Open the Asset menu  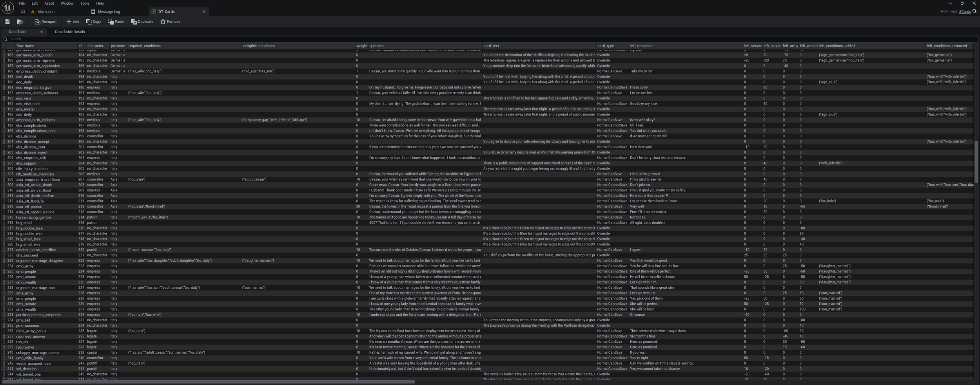pyautogui.click(x=49, y=3)
